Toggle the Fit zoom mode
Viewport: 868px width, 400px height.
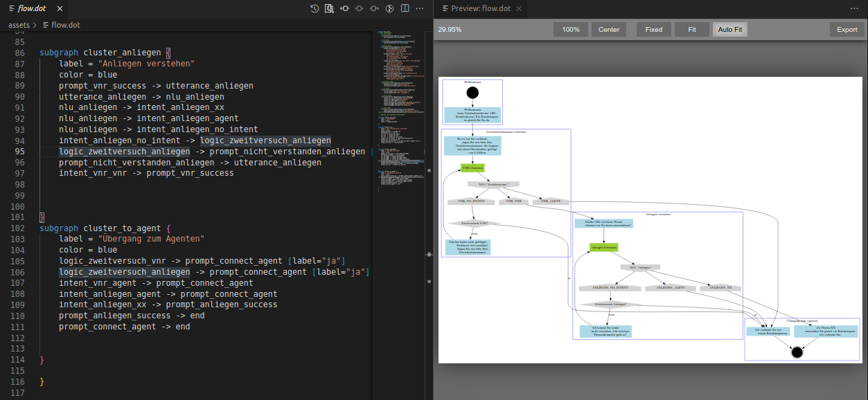point(691,30)
